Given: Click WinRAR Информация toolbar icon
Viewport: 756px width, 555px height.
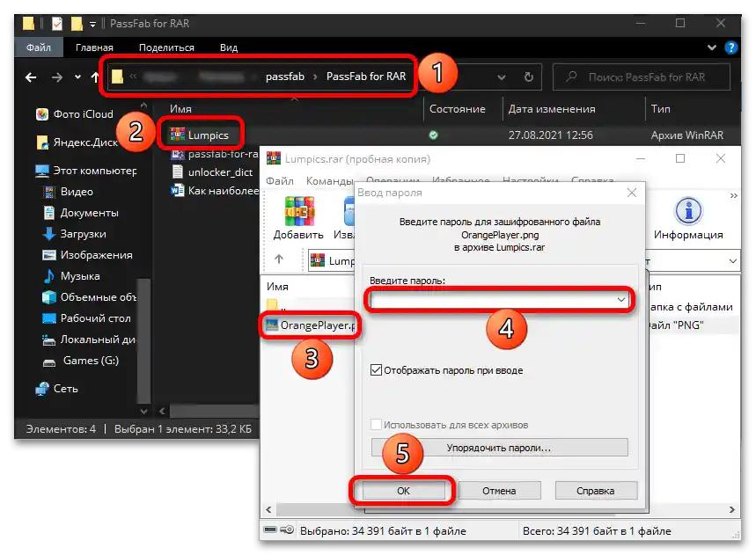Looking at the screenshot, I should tap(688, 218).
